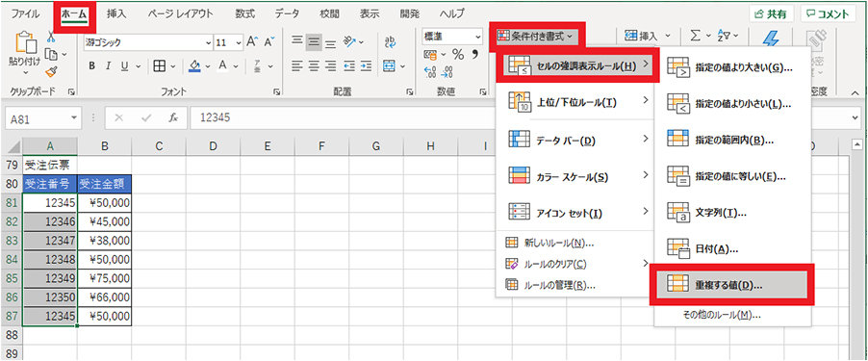This screenshot has width=868, height=361.
Task: Click the AutoSum sigma icon
Action: click(697, 37)
